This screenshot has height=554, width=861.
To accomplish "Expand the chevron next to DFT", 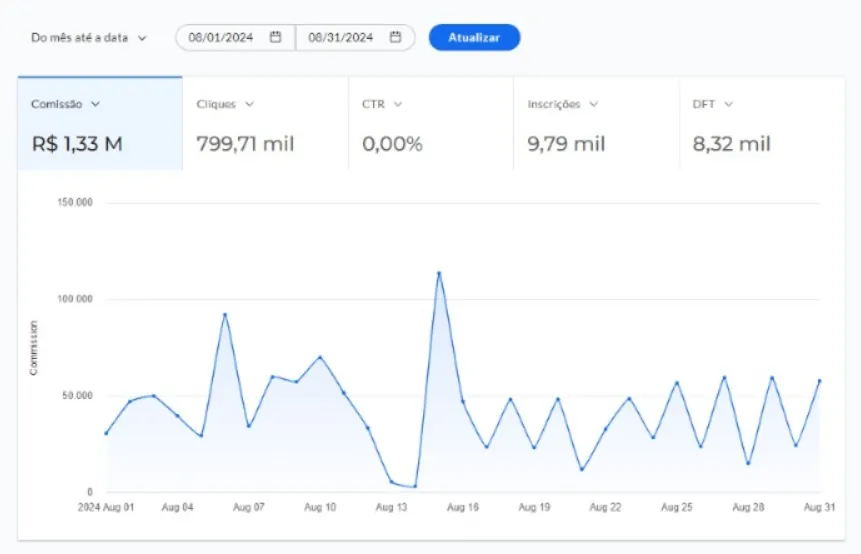I will [728, 104].
